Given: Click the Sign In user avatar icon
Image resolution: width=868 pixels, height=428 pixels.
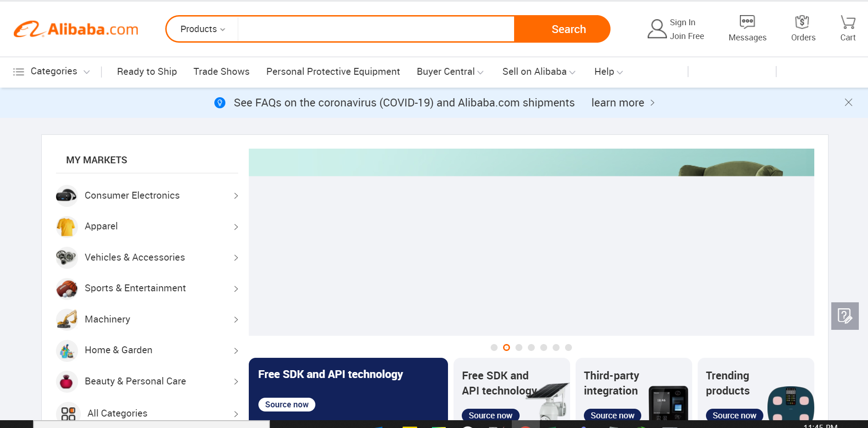Looking at the screenshot, I should click(657, 29).
